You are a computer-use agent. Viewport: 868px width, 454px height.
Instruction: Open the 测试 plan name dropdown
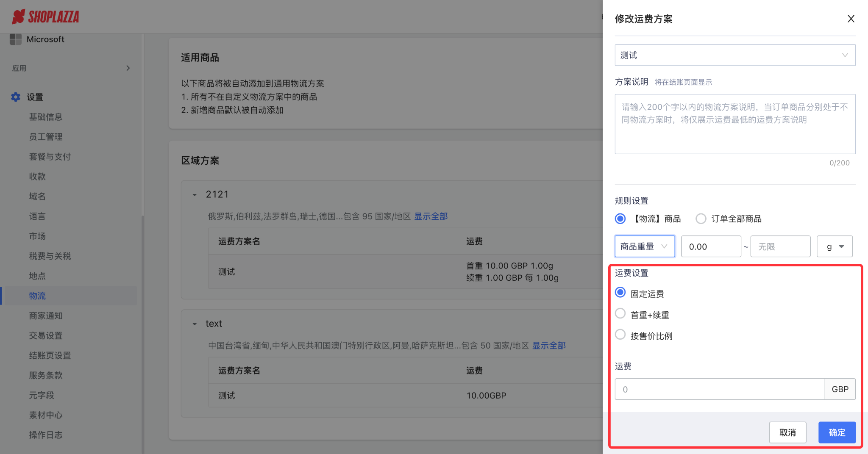(x=735, y=55)
